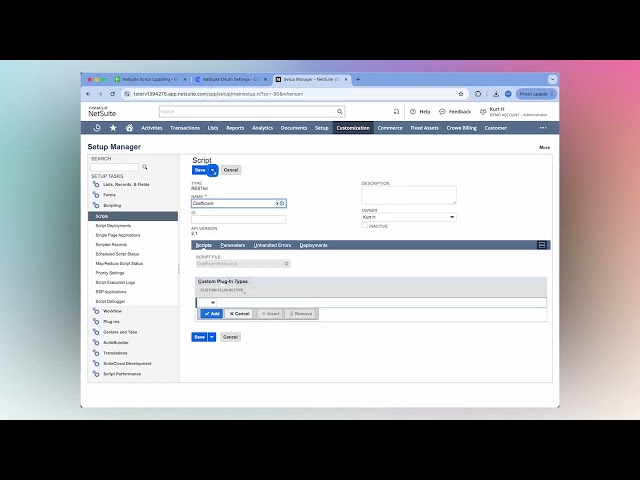Image resolution: width=640 pixels, height=480 pixels.
Task: Go to the NetSuite Home icon
Action: click(129, 128)
